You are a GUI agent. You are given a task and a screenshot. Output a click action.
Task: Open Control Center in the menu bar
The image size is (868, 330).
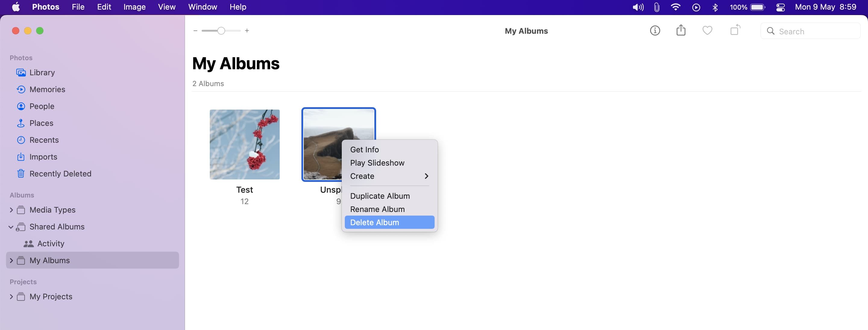point(780,7)
